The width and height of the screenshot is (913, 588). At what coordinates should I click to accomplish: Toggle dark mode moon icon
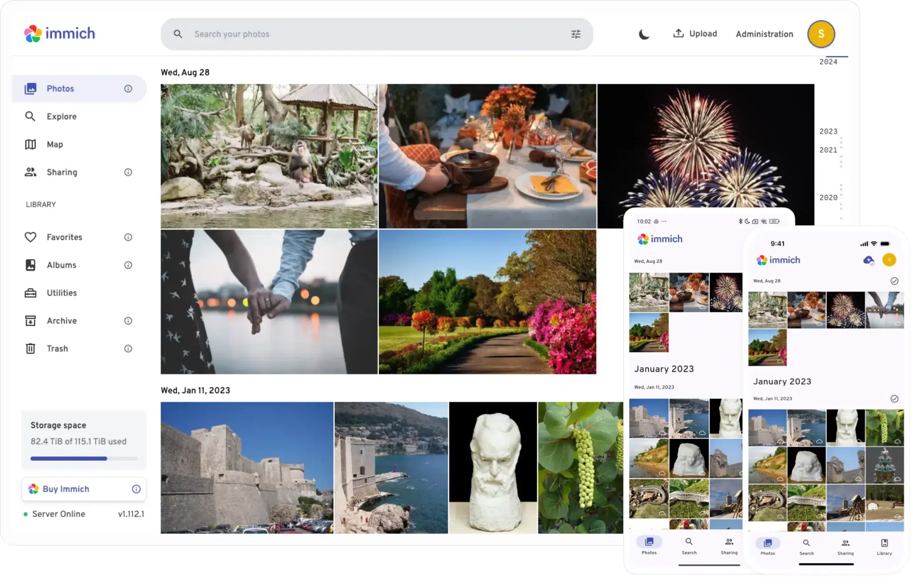644,34
